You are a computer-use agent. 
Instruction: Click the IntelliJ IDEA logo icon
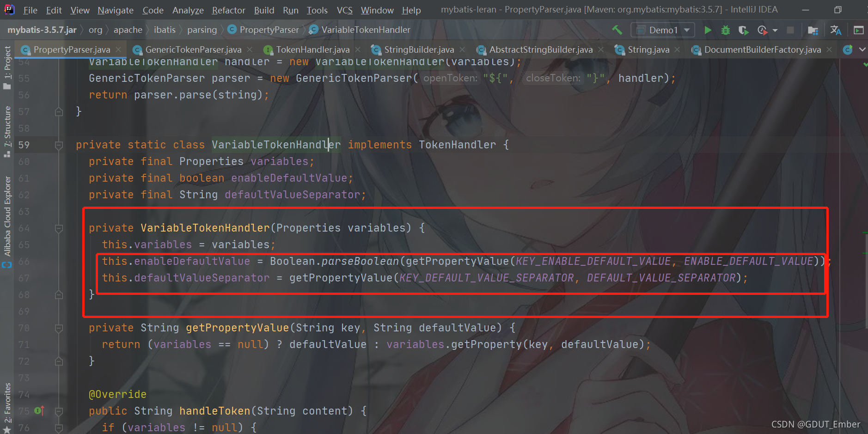click(x=9, y=9)
